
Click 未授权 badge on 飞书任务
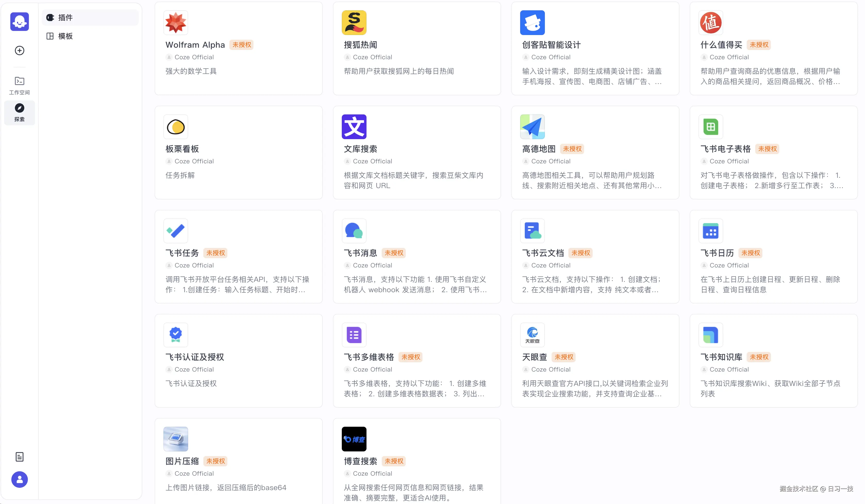pyautogui.click(x=215, y=253)
